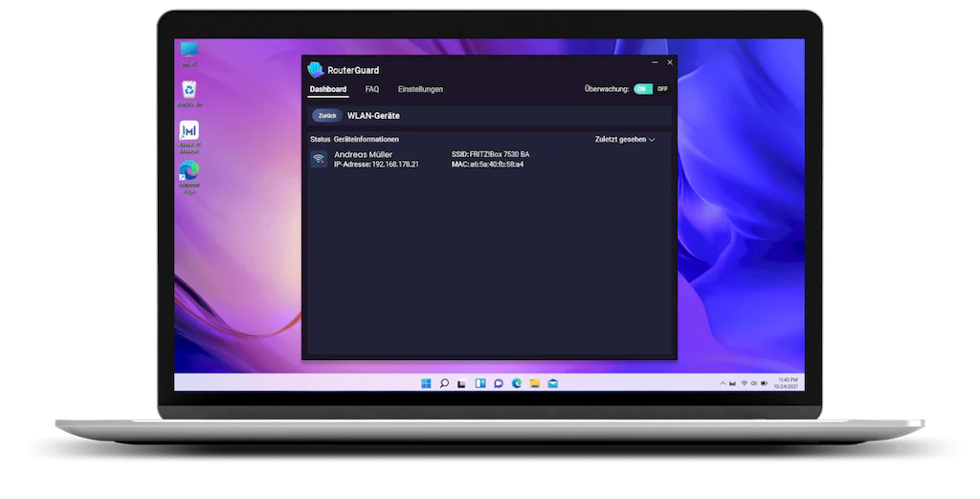This screenshot has width=980, height=499.
Task: Expand the Zuletzt gesehen sort dropdown
Action: tap(624, 140)
